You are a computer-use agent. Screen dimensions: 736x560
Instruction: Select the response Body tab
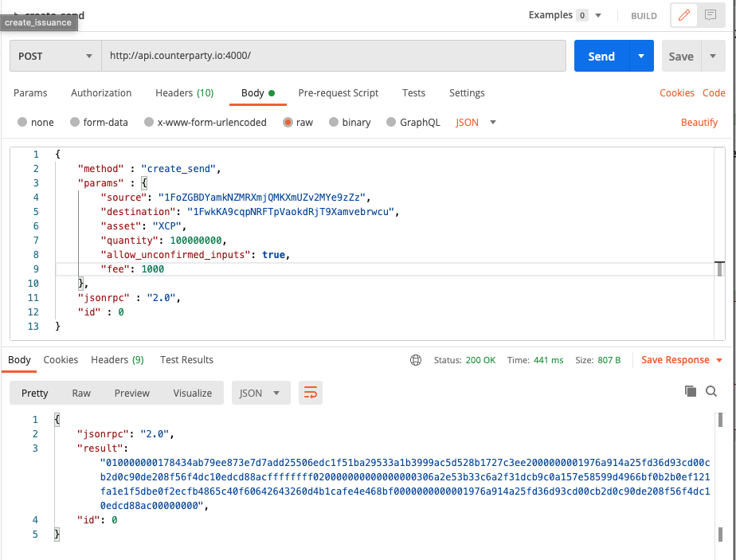point(19,359)
